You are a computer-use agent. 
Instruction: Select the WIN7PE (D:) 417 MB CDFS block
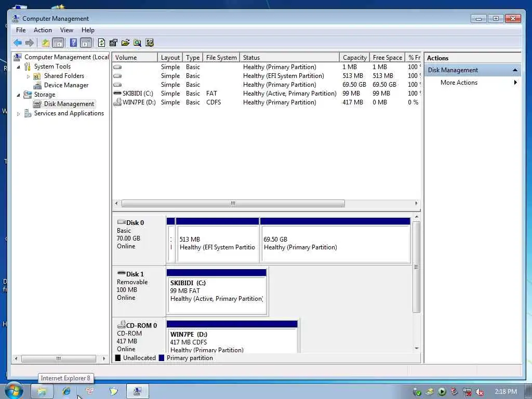coord(232,337)
